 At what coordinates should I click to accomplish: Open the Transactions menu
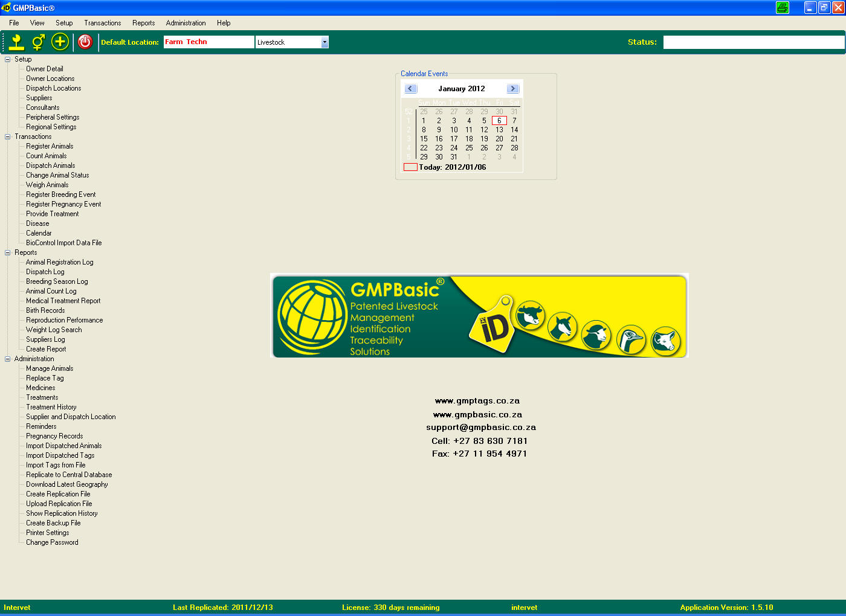pyautogui.click(x=103, y=23)
